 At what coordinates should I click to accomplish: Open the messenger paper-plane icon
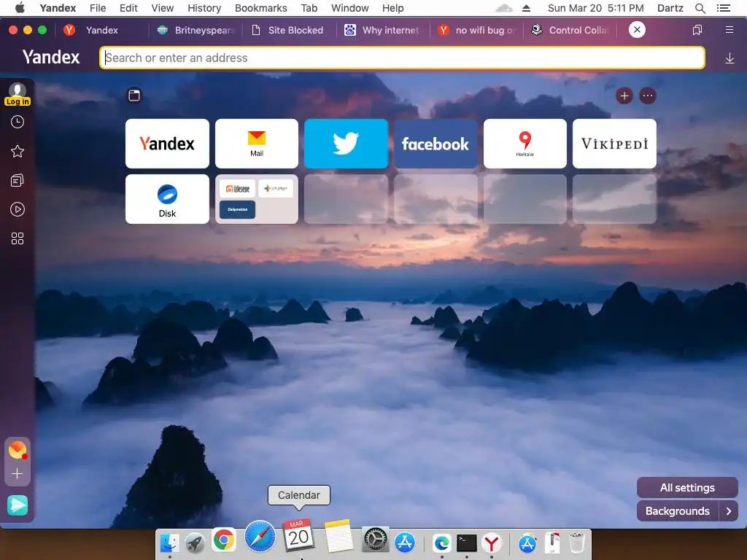tap(18, 505)
